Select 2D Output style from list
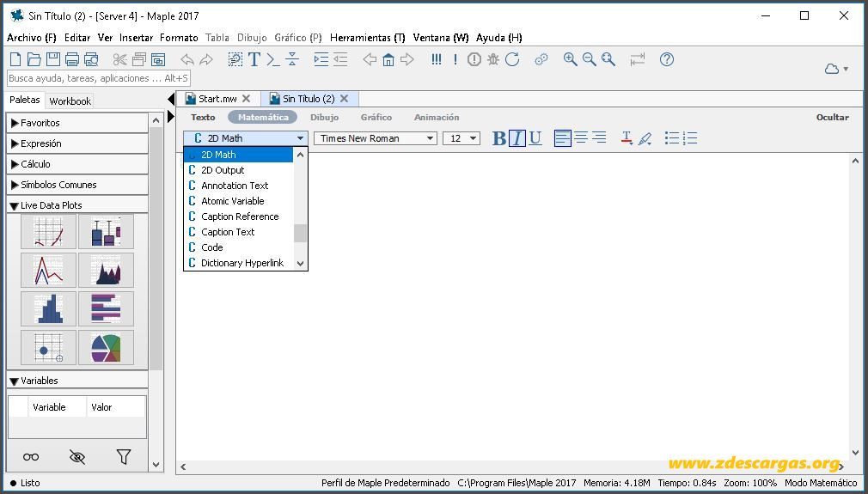 (x=239, y=170)
